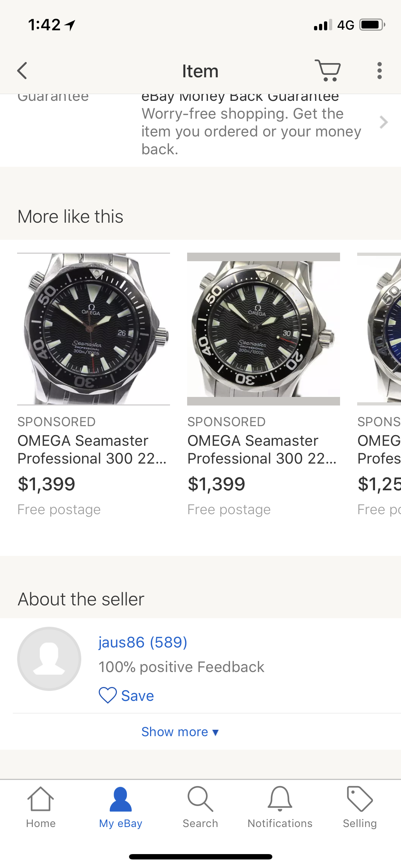The image size is (401, 868).
Task: Tap the Home icon in bottom bar
Action: click(x=41, y=807)
